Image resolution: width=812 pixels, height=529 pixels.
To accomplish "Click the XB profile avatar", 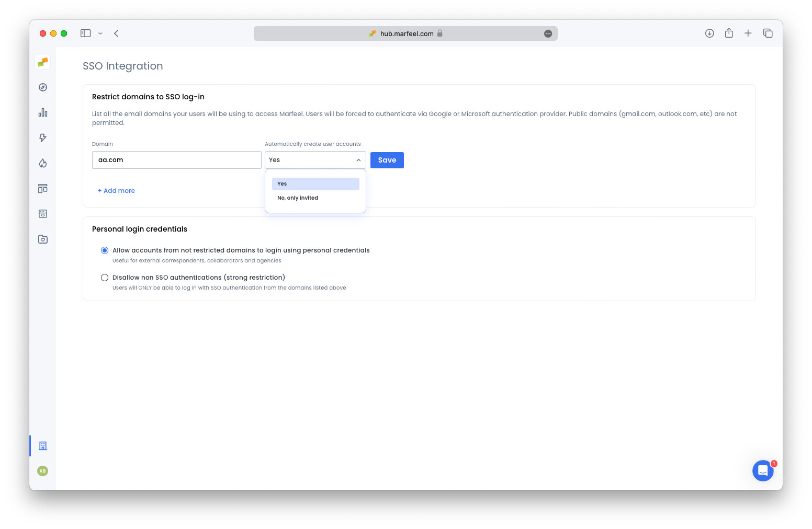I will (42, 470).
